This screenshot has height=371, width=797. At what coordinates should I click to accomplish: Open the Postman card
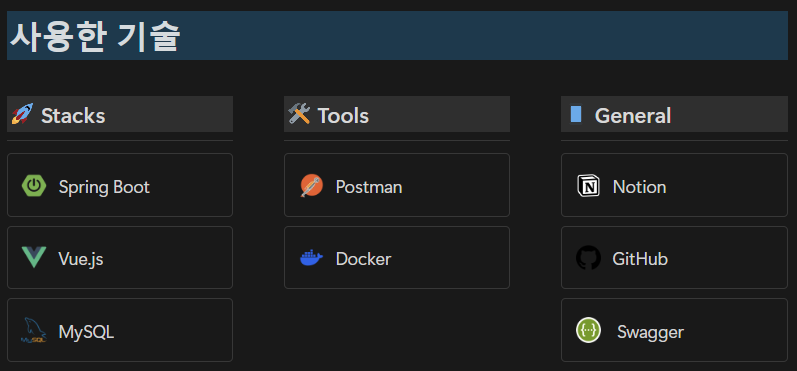(397, 185)
